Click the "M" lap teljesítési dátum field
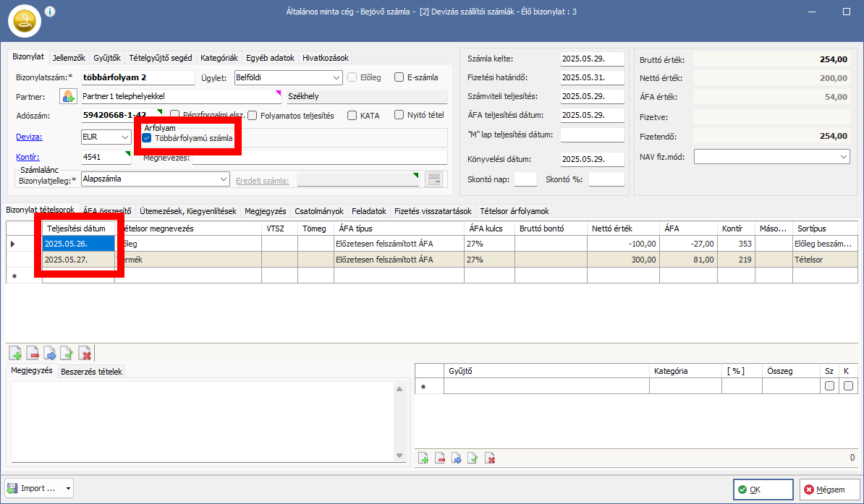 tap(593, 134)
